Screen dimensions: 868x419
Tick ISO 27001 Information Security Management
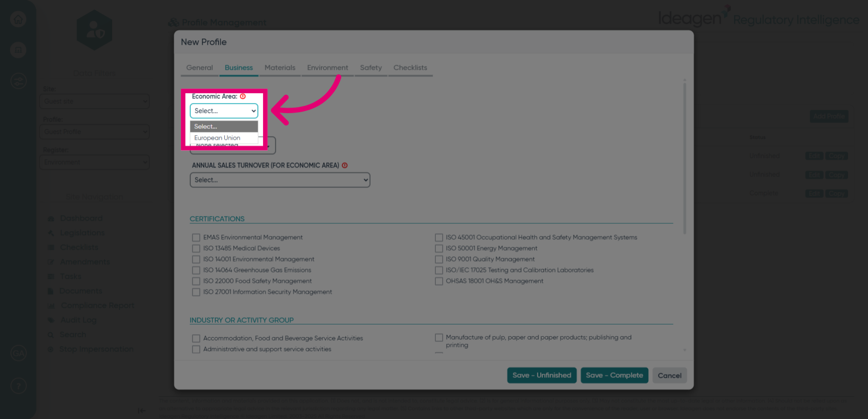click(196, 292)
